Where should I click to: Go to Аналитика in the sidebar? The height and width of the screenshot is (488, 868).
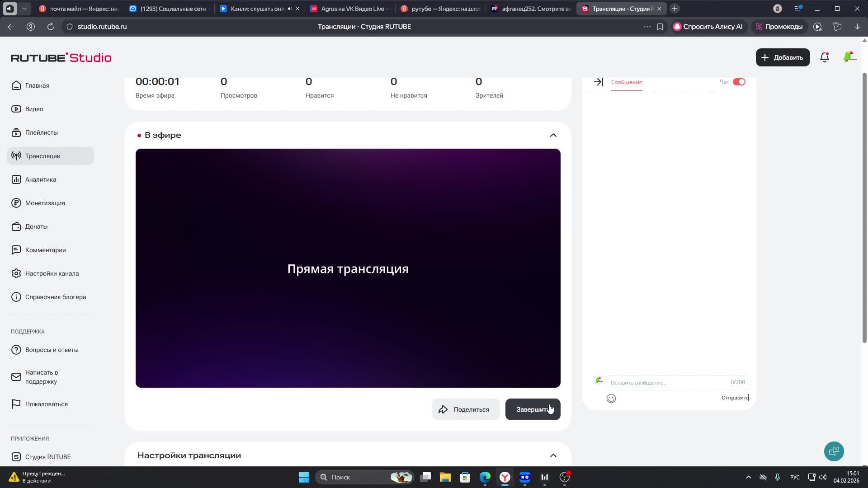(x=41, y=179)
